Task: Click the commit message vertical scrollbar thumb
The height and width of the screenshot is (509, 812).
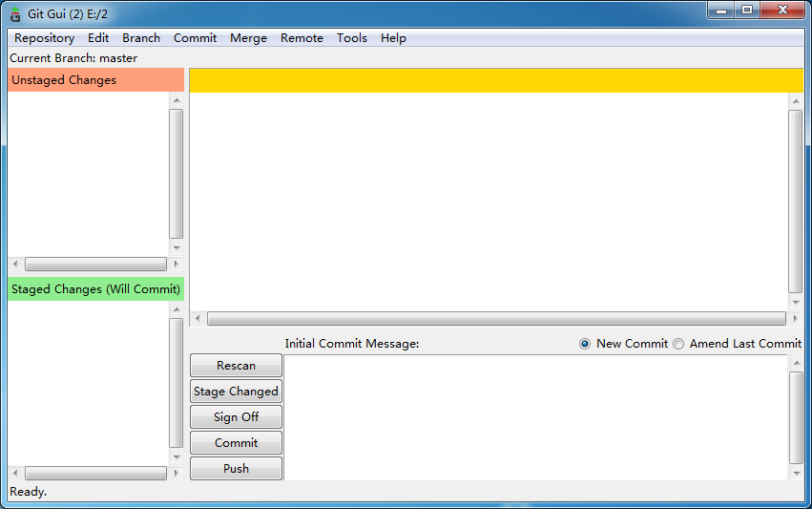Action: (x=796, y=417)
